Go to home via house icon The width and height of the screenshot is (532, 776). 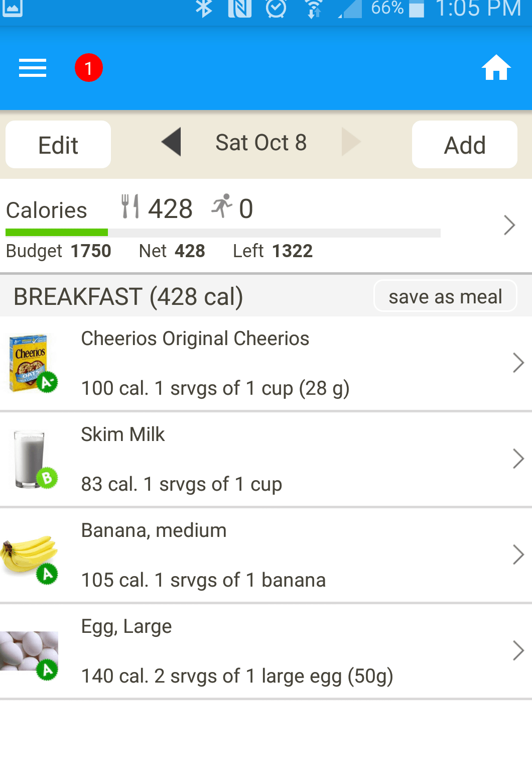496,67
